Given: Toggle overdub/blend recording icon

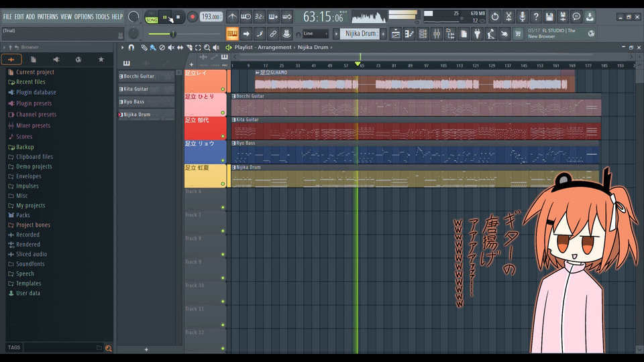Looking at the screenshot, I should [273, 17].
